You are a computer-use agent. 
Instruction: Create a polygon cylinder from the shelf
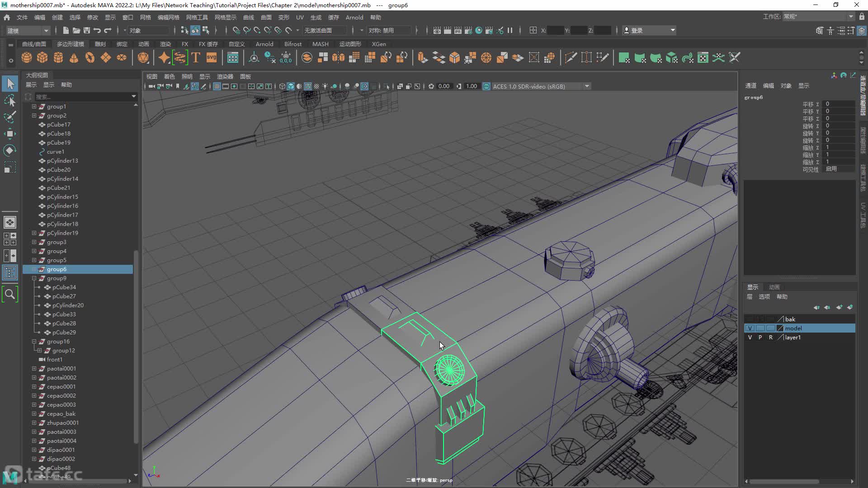58,57
